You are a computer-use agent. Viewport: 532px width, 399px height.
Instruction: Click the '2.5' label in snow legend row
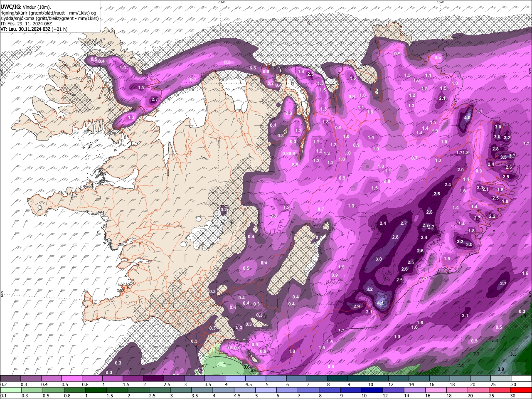(167, 384)
